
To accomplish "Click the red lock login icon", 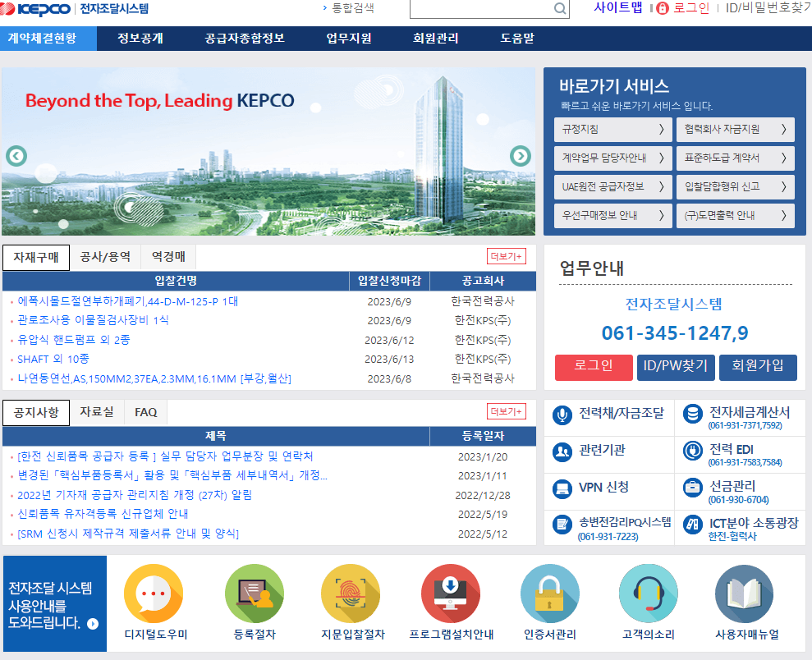I will [663, 8].
